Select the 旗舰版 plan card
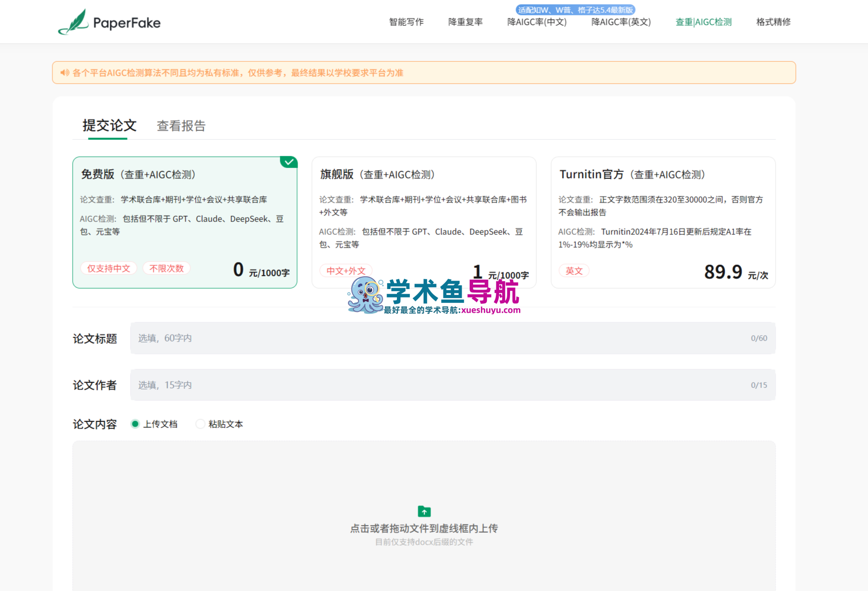 click(424, 222)
